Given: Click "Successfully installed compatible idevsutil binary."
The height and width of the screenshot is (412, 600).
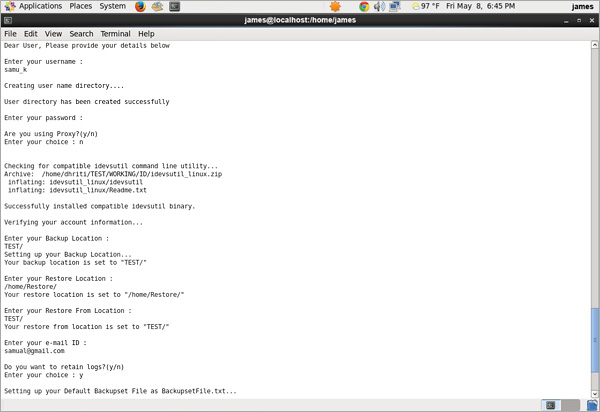Looking at the screenshot, I should pyautogui.click(x=99, y=206).
